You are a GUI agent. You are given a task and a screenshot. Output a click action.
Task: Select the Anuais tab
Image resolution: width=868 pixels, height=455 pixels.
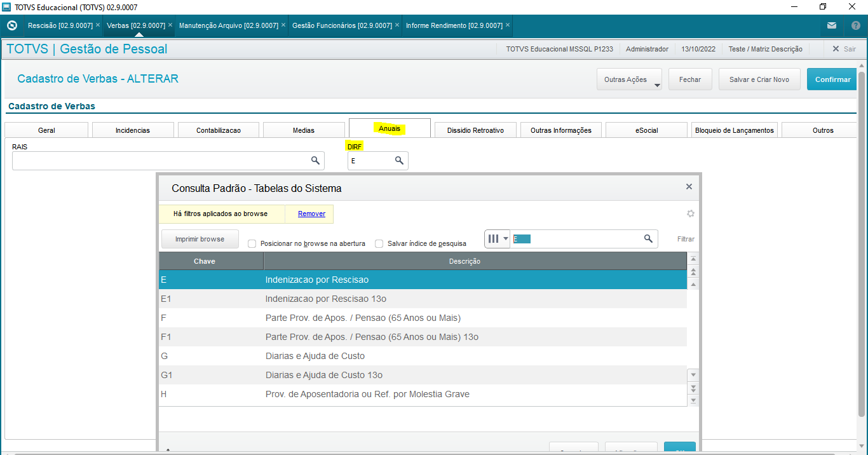click(x=390, y=128)
